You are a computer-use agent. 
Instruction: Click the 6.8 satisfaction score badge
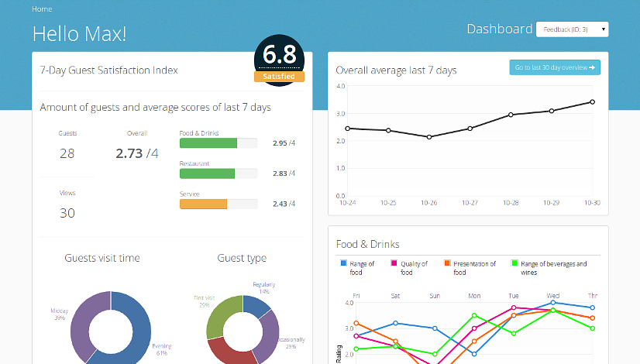pos(279,55)
